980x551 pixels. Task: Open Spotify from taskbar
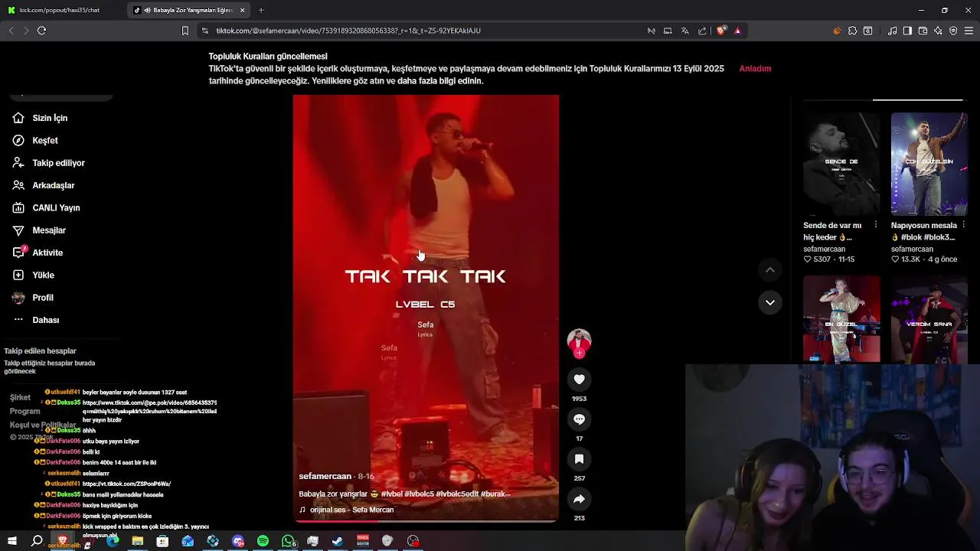tap(263, 541)
